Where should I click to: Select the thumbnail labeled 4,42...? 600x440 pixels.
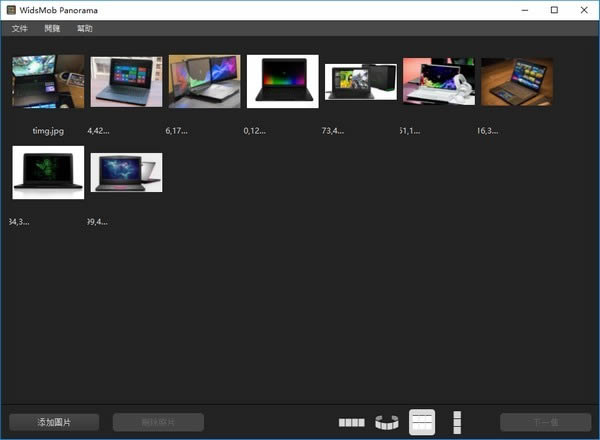(x=126, y=81)
